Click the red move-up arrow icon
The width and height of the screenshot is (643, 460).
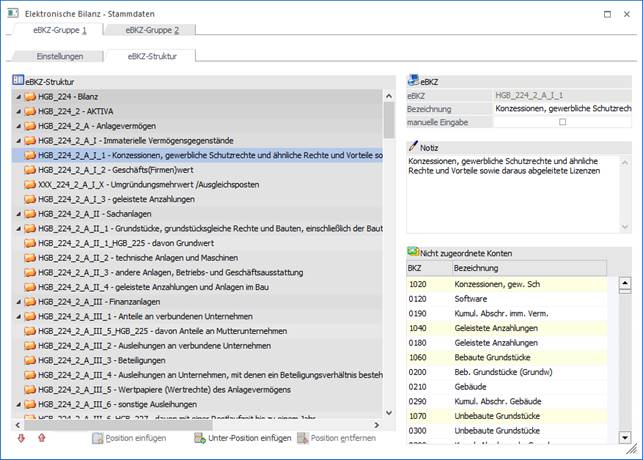click(x=41, y=438)
